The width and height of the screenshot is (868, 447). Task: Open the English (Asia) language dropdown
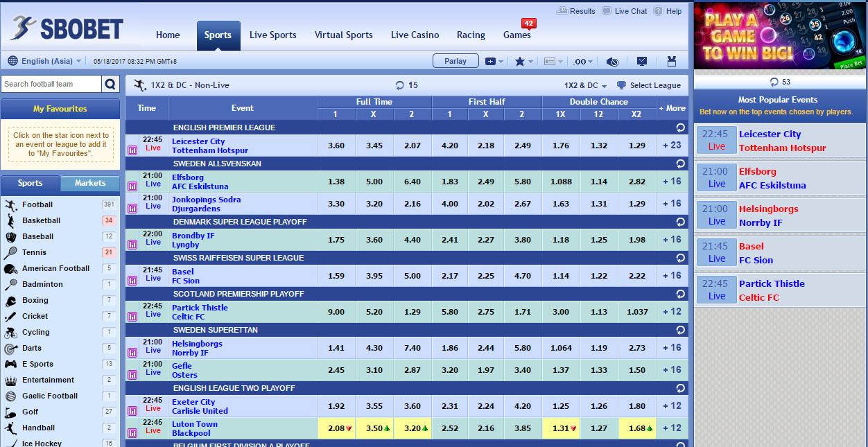click(45, 61)
